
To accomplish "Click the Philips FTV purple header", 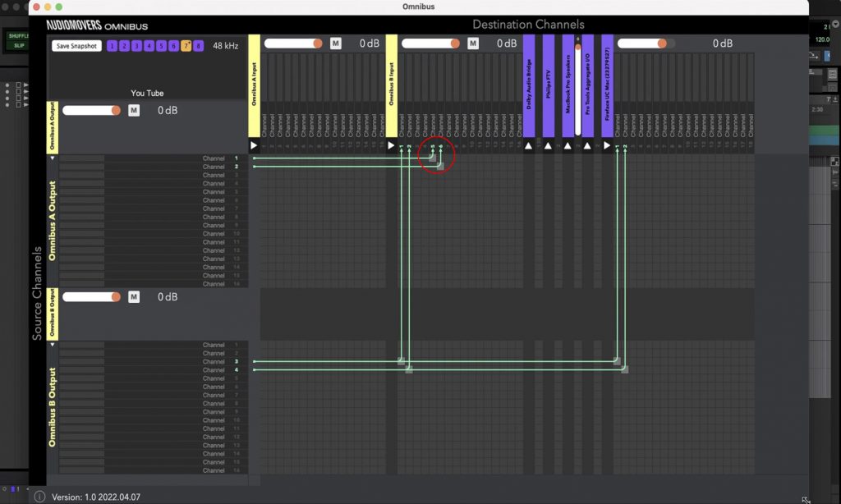I will pos(548,86).
